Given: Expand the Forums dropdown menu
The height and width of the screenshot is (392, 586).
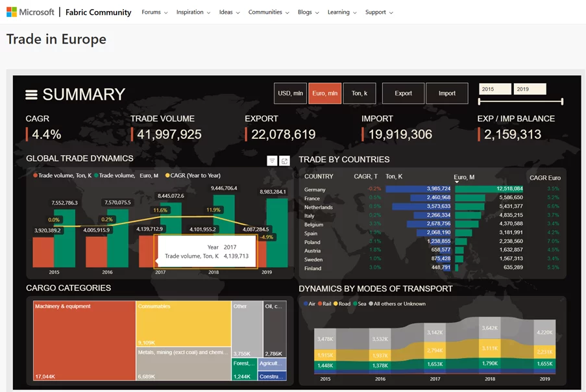Looking at the screenshot, I should coord(154,12).
